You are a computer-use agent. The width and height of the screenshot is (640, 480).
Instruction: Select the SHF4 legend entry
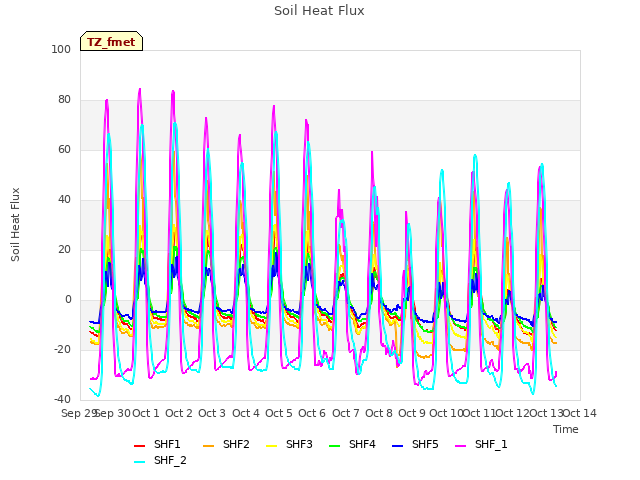point(352,444)
